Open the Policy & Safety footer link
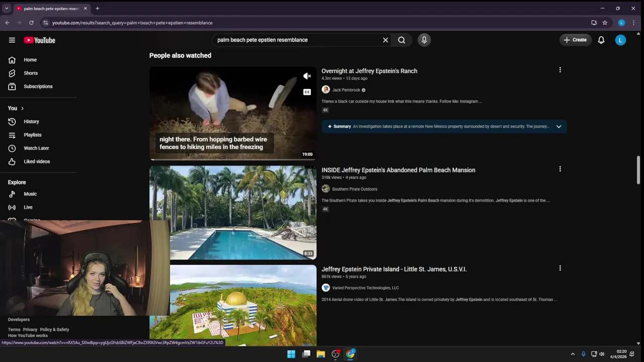This screenshot has height=362, width=644. pyautogui.click(x=54, y=330)
